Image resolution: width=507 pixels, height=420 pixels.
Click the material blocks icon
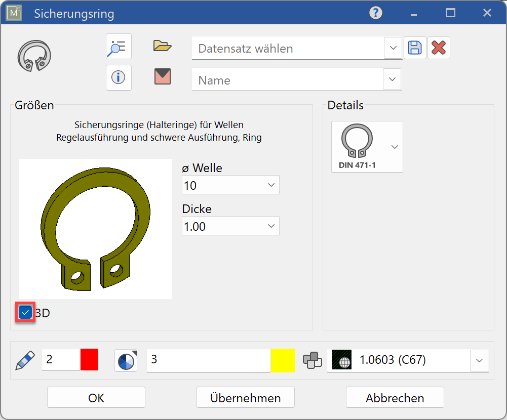tap(313, 360)
